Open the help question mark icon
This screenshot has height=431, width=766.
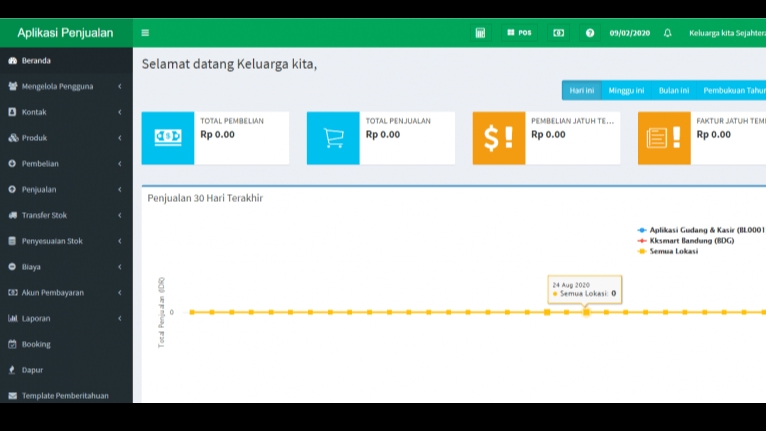tap(590, 33)
